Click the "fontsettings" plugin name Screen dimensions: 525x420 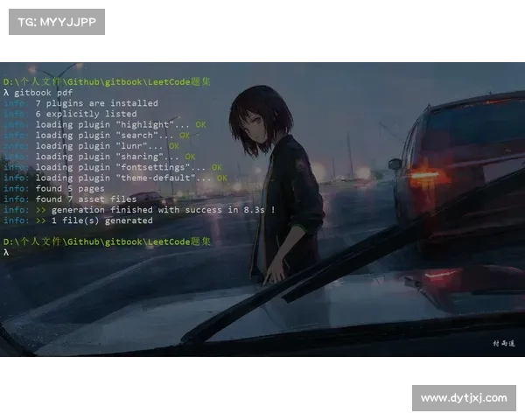pyautogui.click(x=153, y=167)
